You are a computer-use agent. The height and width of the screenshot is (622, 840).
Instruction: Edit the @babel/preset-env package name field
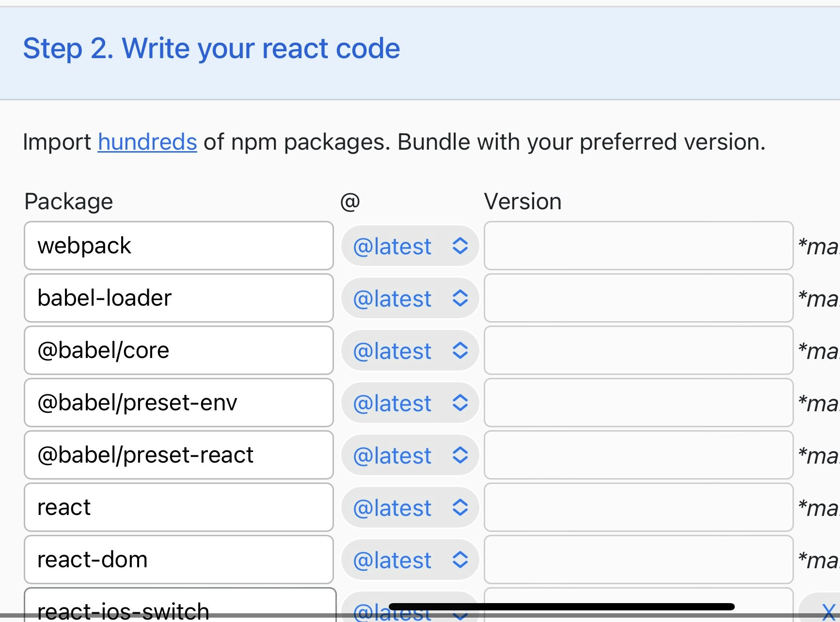click(x=179, y=403)
